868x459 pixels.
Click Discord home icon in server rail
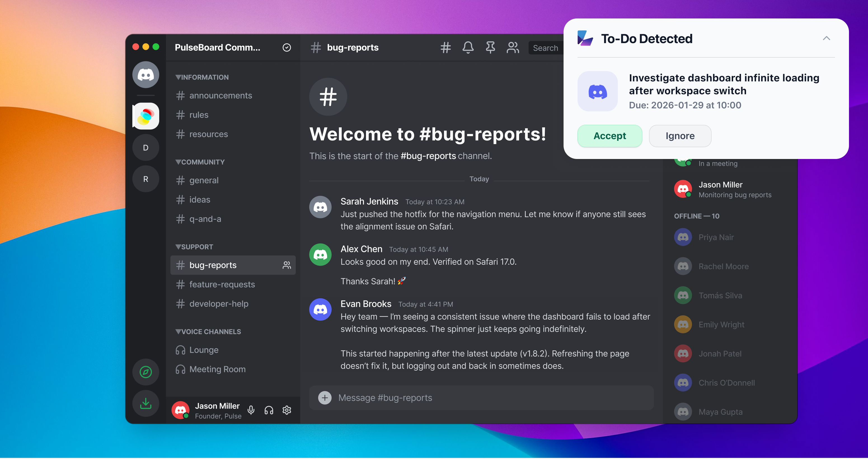(x=146, y=74)
